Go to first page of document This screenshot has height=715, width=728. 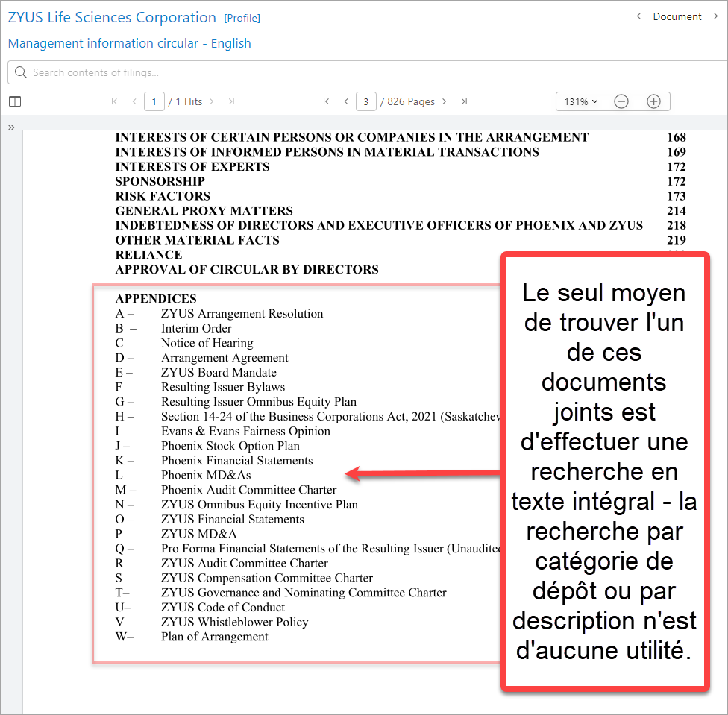[x=326, y=101]
